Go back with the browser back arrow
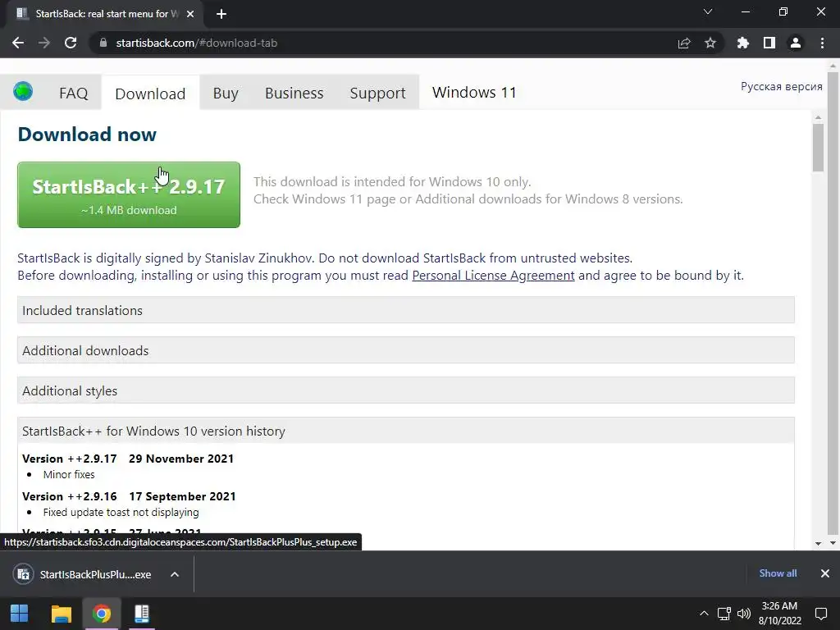 (x=18, y=43)
